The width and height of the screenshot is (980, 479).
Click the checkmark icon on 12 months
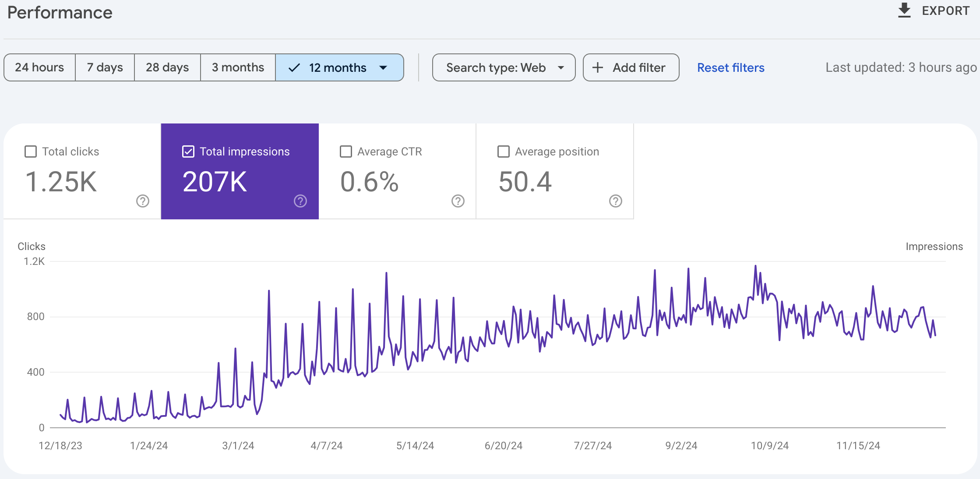coord(294,67)
